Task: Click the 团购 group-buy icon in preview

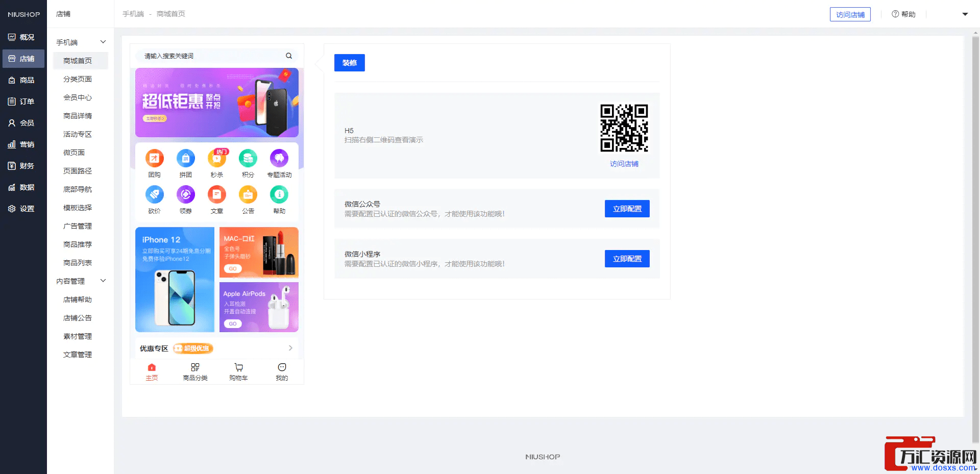Action: [154, 159]
